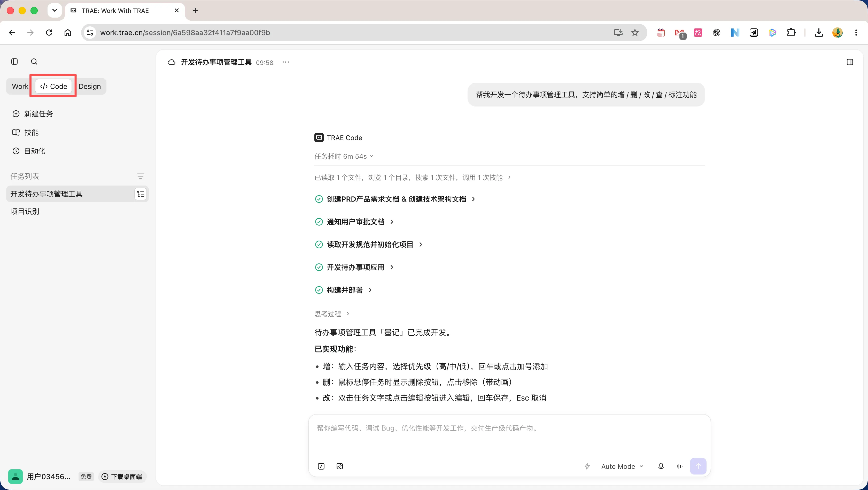
Task: Toggle the left sidebar panel icon
Action: [14, 61]
